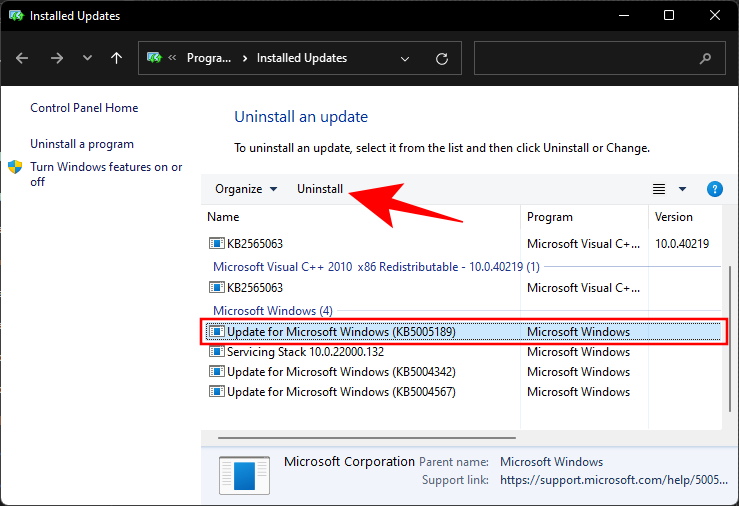
Task: Open Uninstall a program link
Action: click(x=82, y=144)
